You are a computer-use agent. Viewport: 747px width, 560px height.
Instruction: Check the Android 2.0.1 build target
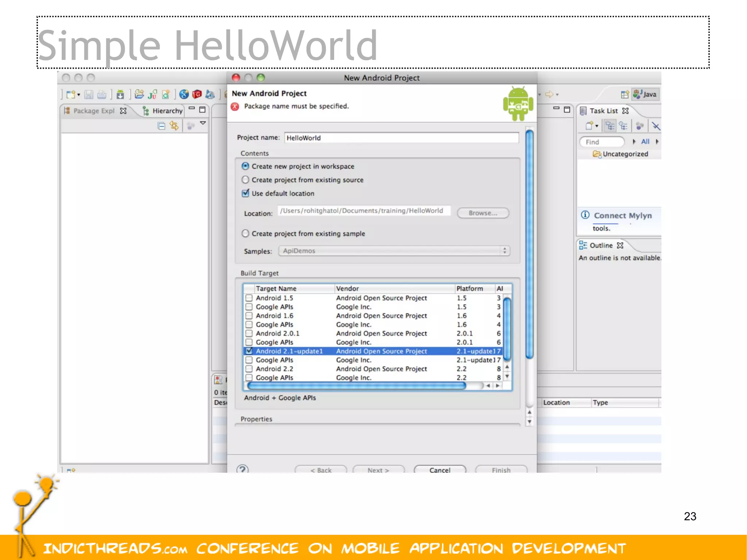click(249, 333)
